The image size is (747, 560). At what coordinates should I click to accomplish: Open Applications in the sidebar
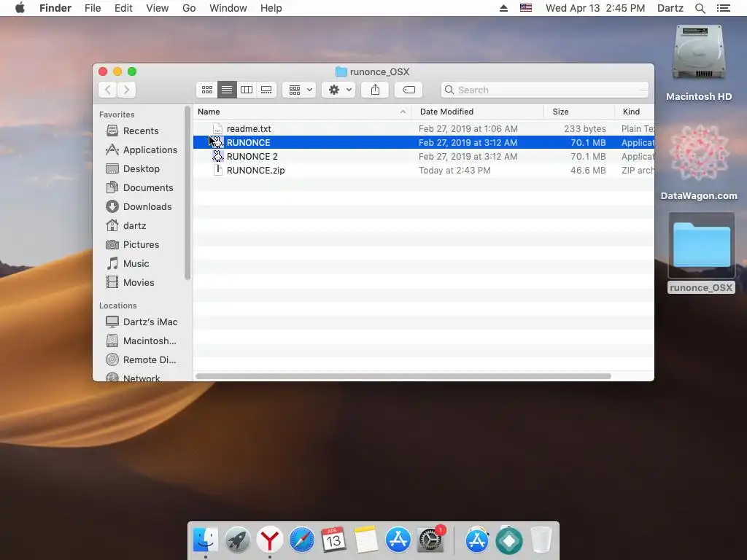click(x=142, y=149)
